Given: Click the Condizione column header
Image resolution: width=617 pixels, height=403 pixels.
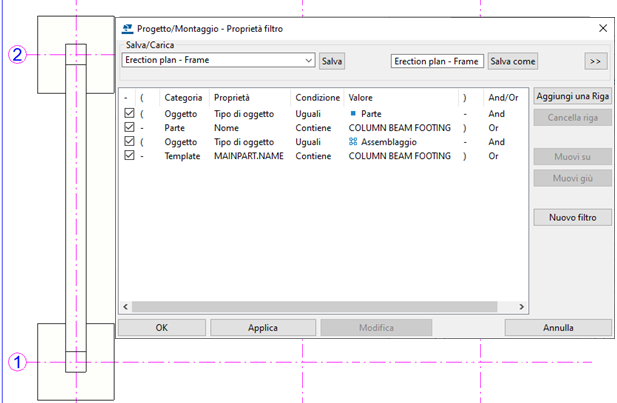Looking at the screenshot, I should point(318,98).
